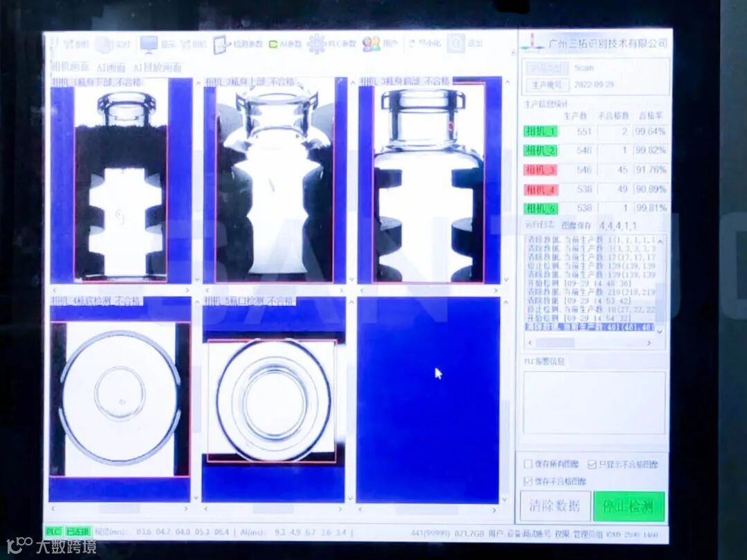This screenshot has width=747, height=560.
Task: Click the 清除数据 clear data button
Action: tap(555, 505)
